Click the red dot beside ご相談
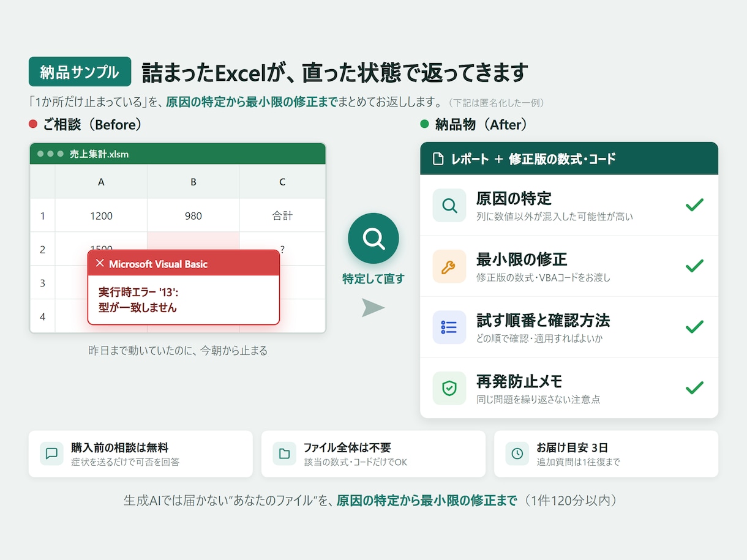This screenshot has height=560, width=747. [x=33, y=124]
